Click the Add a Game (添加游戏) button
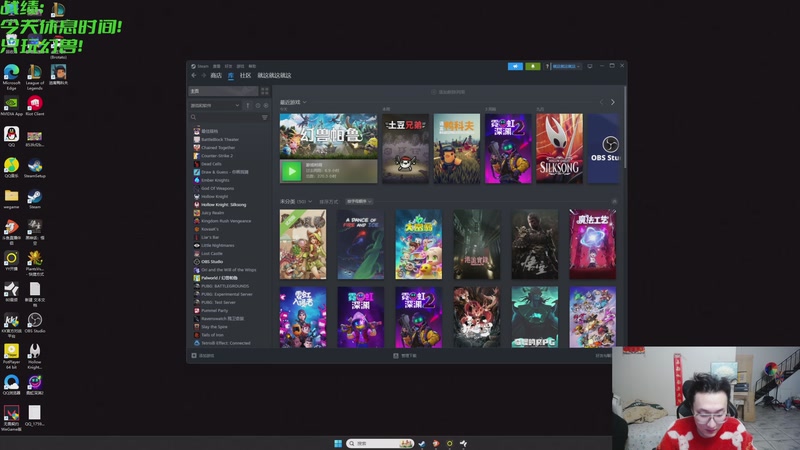This screenshot has height=450, width=800. 203,356
